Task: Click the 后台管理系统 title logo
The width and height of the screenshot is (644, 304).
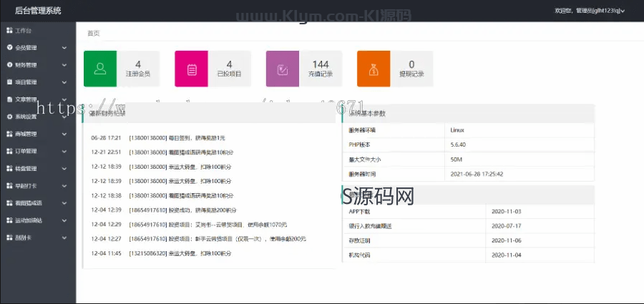Action: (38, 11)
